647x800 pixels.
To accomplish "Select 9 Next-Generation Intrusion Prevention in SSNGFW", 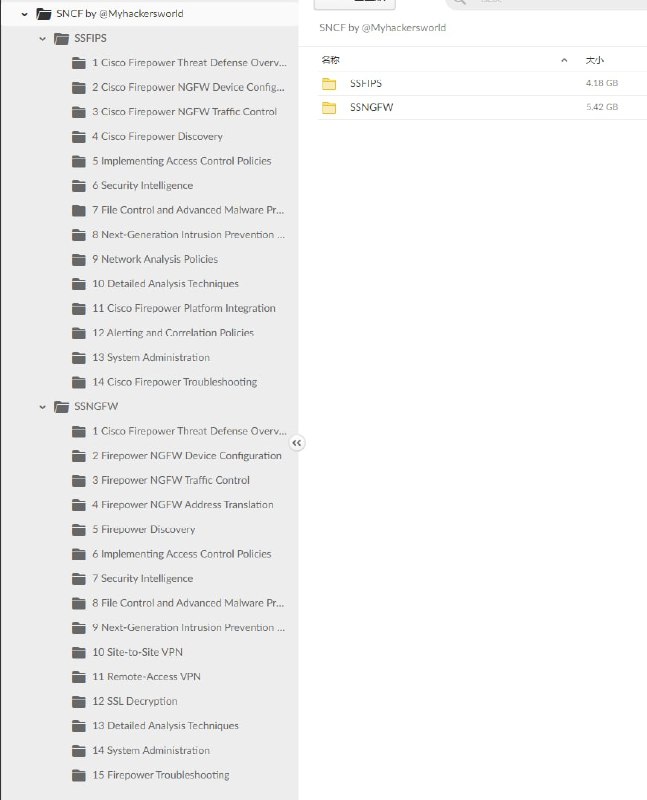I will [188, 627].
